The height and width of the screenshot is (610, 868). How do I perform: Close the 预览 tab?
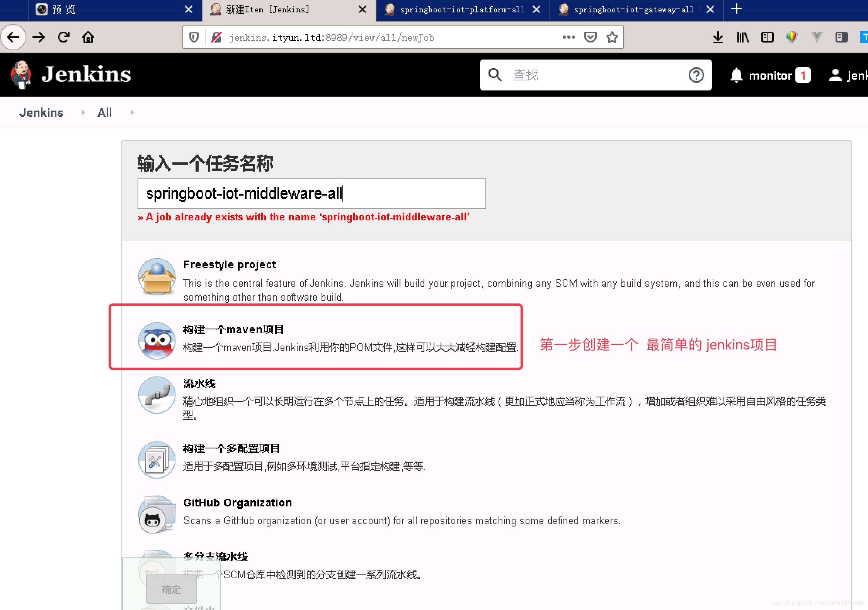pyautogui.click(x=188, y=9)
